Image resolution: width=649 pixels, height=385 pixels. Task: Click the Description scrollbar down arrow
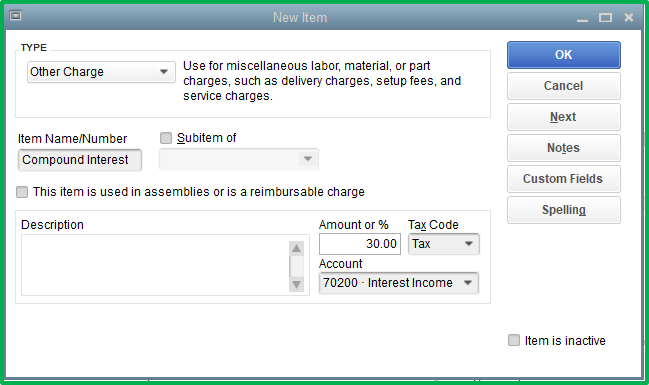click(296, 284)
